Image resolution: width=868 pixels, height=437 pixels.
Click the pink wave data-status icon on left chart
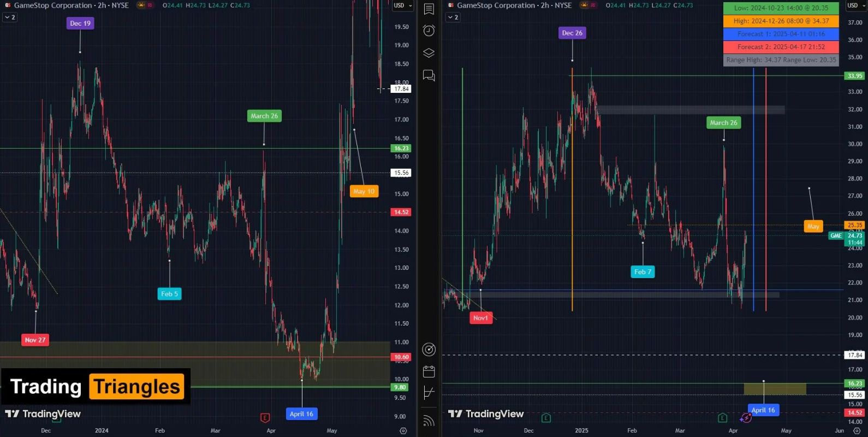[x=150, y=5]
